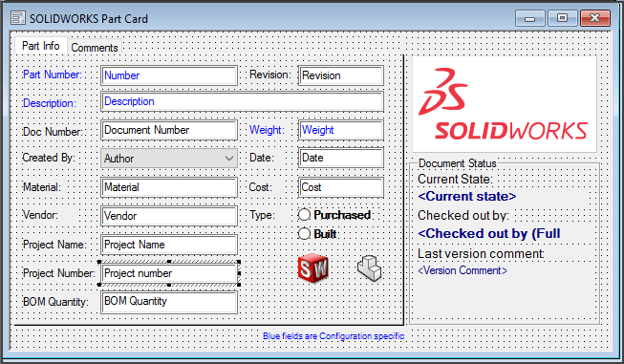Click the <Checked out by (Full text

coord(489,233)
